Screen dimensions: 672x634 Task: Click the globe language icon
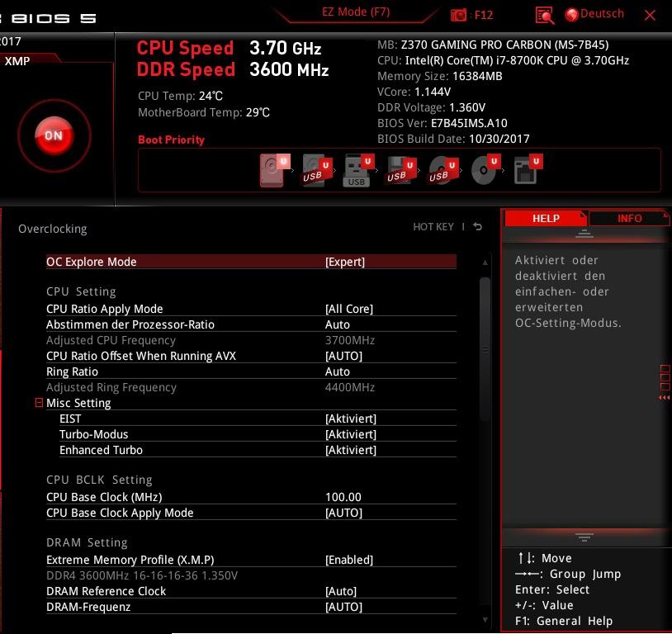(571, 15)
